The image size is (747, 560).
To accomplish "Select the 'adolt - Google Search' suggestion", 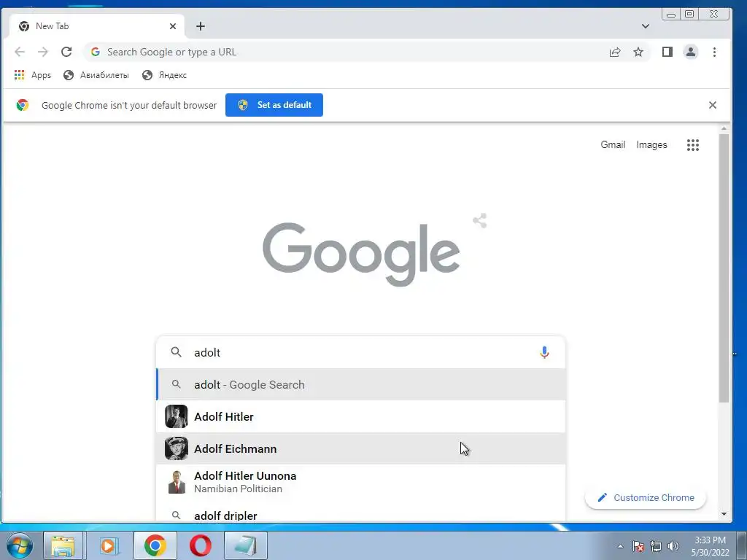I will (360, 384).
